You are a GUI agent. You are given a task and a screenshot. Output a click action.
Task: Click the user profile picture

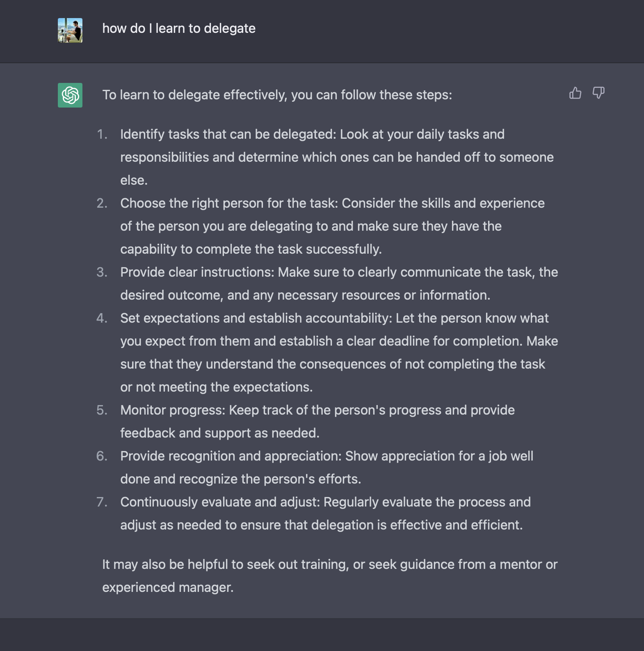point(70,30)
